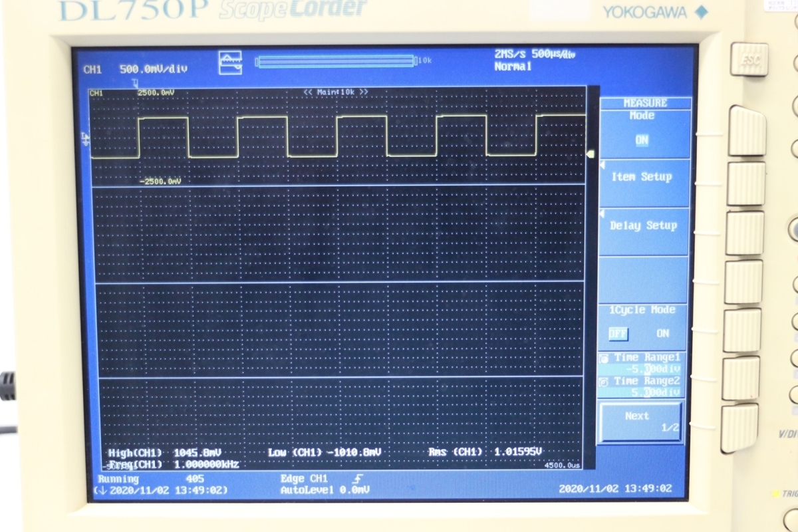Open the Delay Setup submenu
The image size is (798, 532).
pyautogui.click(x=642, y=231)
